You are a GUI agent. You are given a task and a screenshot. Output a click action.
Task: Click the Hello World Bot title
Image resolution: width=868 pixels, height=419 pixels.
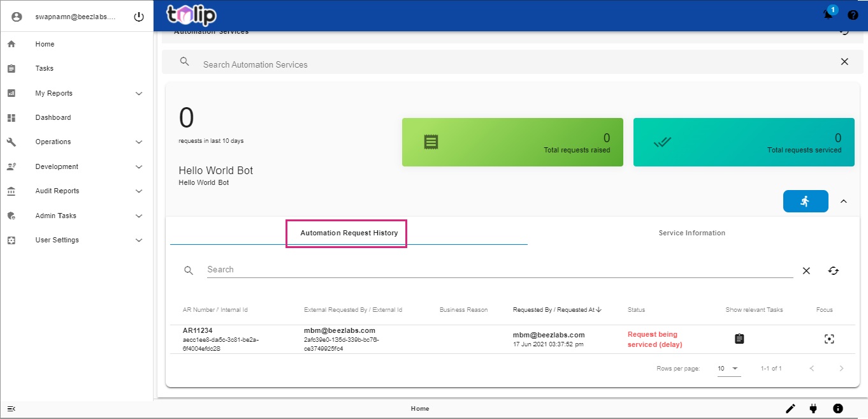point(215,170)
